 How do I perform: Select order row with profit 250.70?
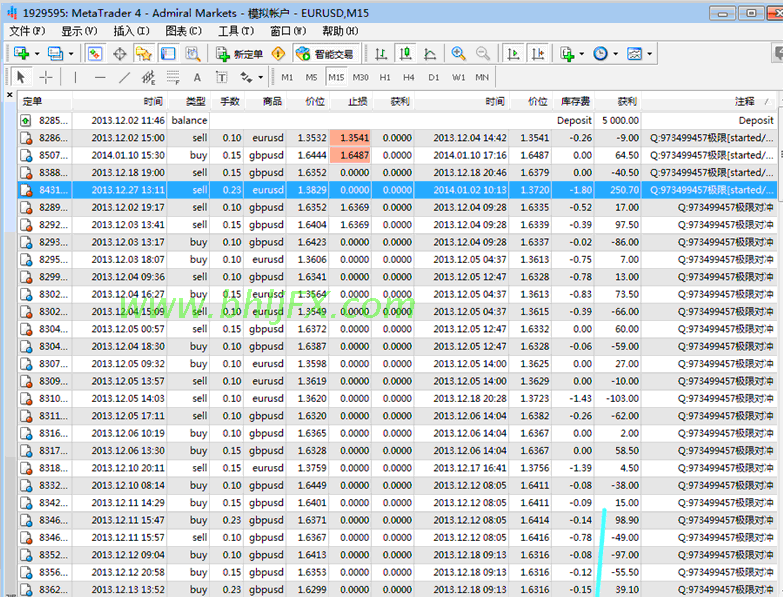click(397, 190)
